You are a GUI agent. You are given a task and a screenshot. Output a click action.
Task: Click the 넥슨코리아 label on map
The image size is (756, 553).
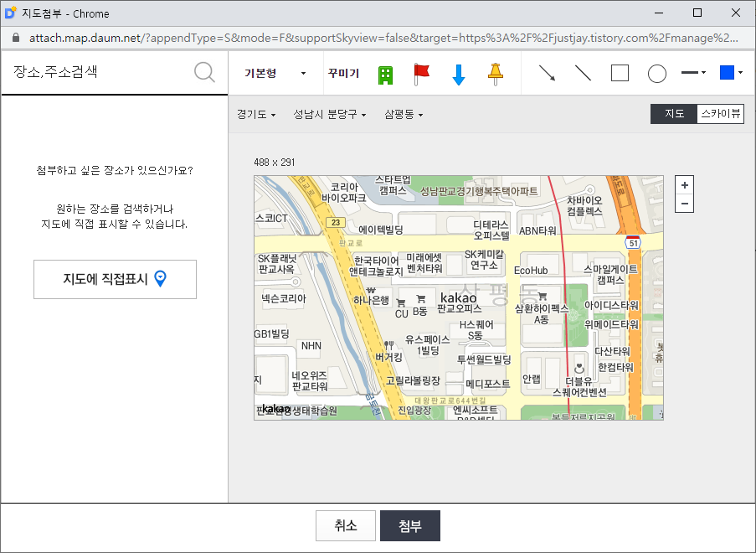coord(284,298)
